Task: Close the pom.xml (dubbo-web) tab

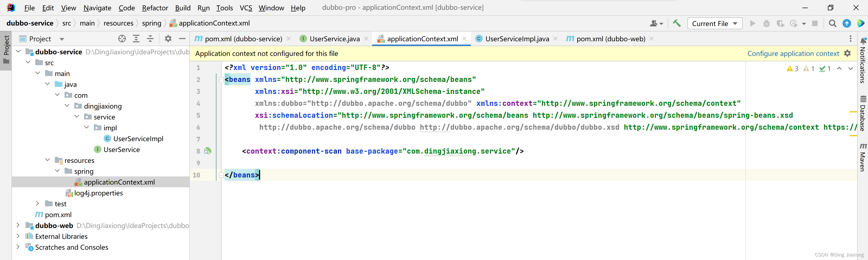Action: coord(651,39)
